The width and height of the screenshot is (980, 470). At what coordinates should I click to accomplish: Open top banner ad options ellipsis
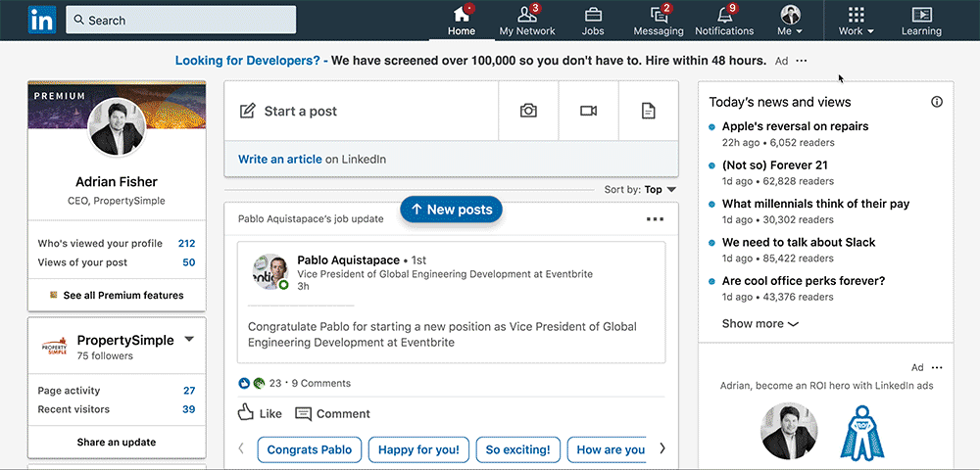(x=802, y=61)
